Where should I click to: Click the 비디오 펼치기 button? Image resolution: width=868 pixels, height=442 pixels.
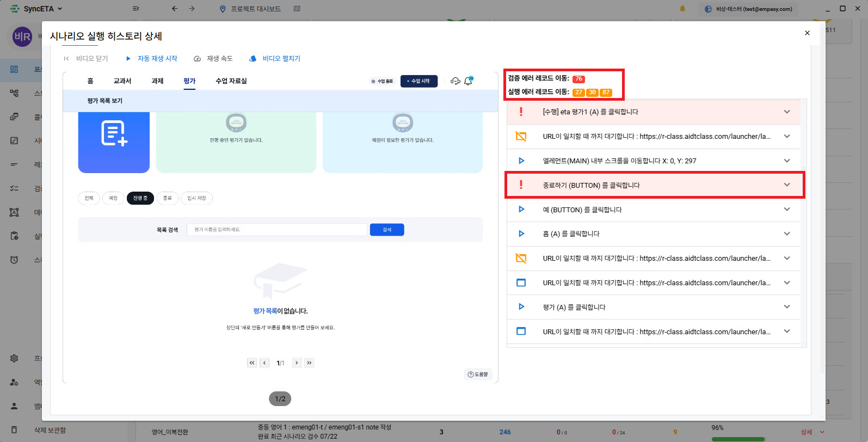click(275, 59)
